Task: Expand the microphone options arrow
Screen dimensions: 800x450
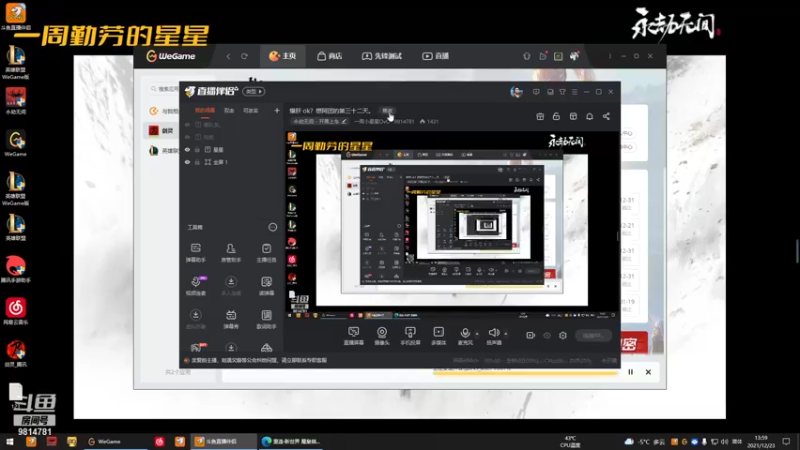Action: 477,334
